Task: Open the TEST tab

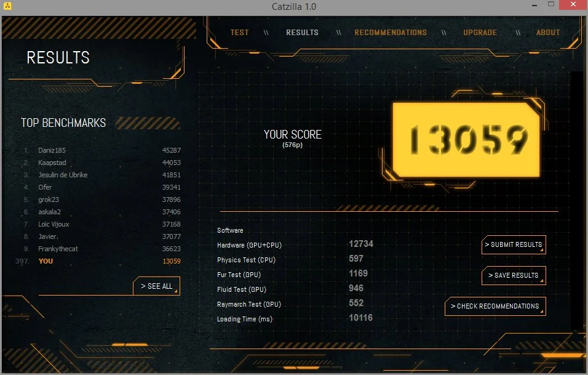Action: point(239,33)
